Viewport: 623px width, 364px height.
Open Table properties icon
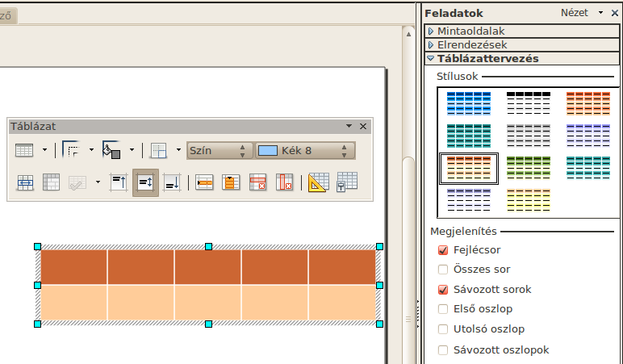coord(347,182)
